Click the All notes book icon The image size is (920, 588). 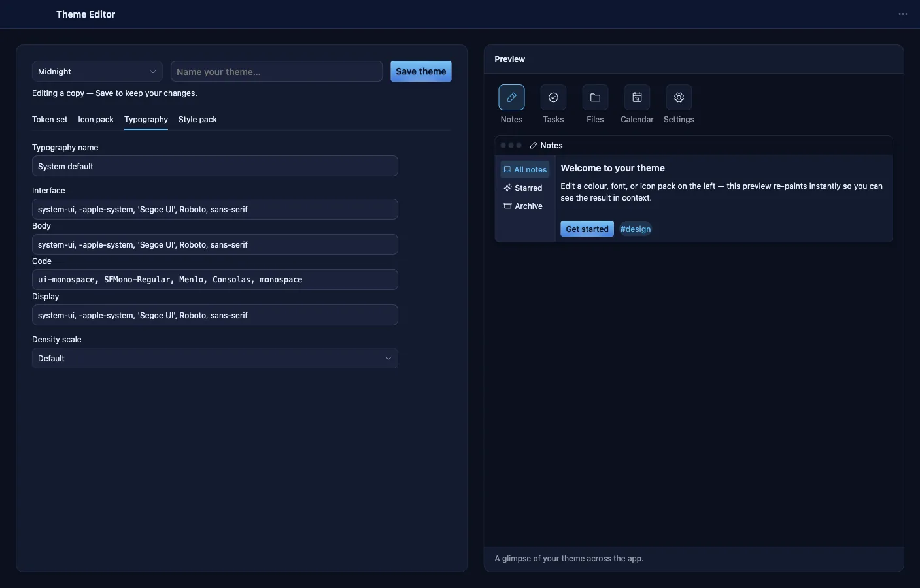(x=507, y=170)
